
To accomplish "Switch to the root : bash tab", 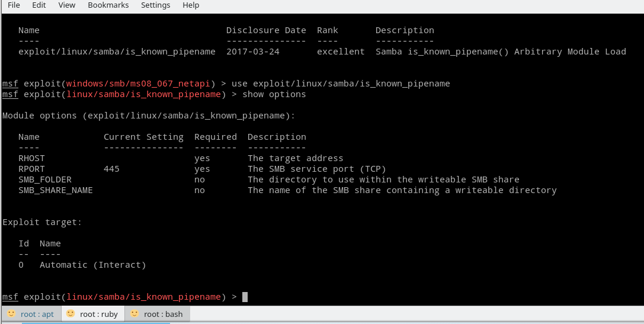I will coord(158,314).
